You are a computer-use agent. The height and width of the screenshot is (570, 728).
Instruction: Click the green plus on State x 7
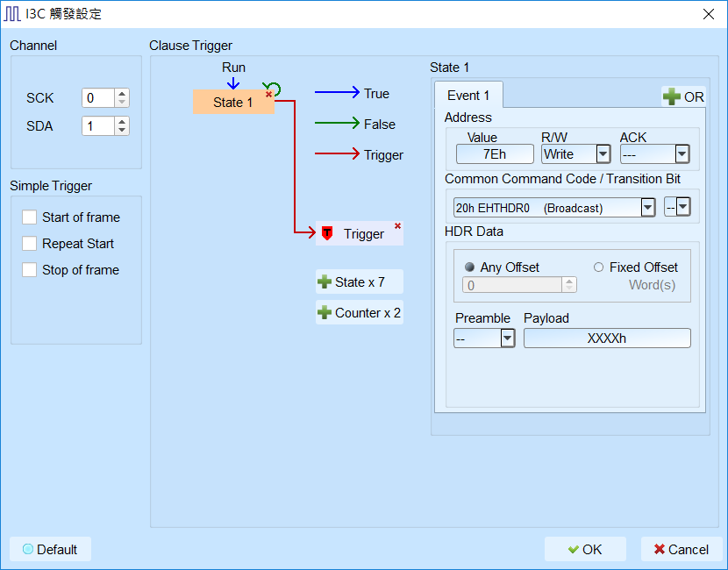coord(324,281)
